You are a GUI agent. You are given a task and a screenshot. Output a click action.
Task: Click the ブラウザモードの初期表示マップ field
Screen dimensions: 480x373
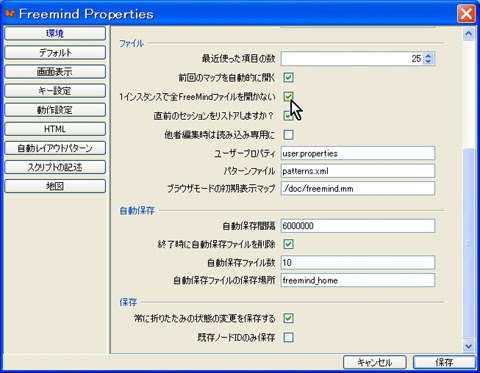[x=358, y=189]
